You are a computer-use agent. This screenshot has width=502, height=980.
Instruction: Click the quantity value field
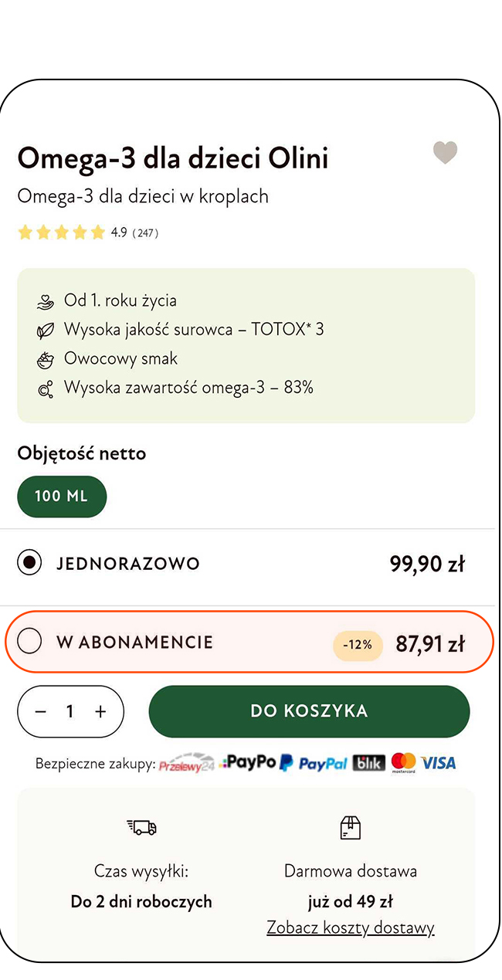click(x=70, y=711)
